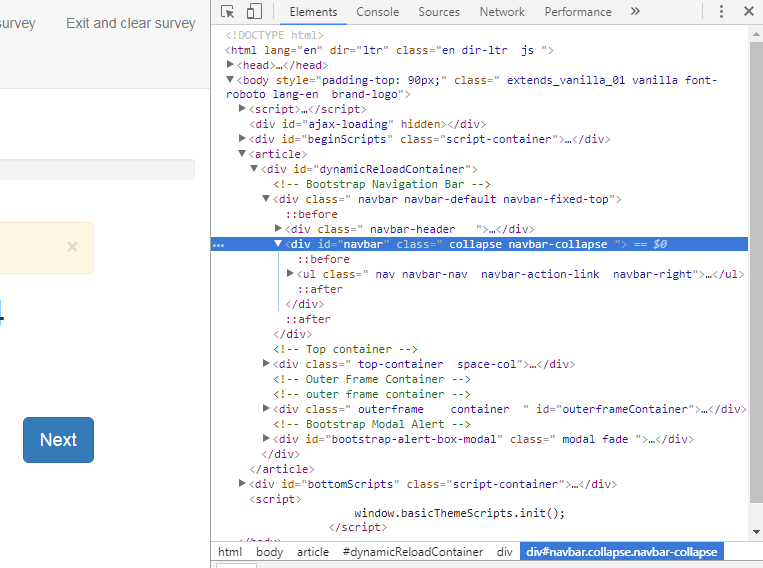Collapse the article element node
Screen dimensions: 763x568
pyautogui.click(x=242, y=154)
